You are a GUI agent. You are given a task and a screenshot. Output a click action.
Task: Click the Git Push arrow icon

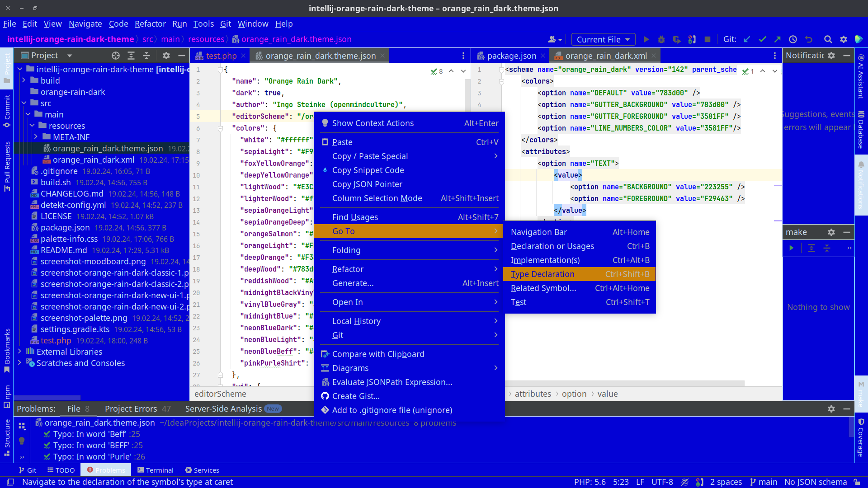(x=778, y=39)
